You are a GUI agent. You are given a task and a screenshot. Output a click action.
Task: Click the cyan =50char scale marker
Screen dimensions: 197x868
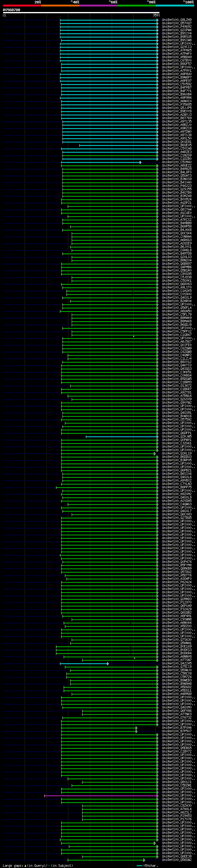(x=139, y=865)
